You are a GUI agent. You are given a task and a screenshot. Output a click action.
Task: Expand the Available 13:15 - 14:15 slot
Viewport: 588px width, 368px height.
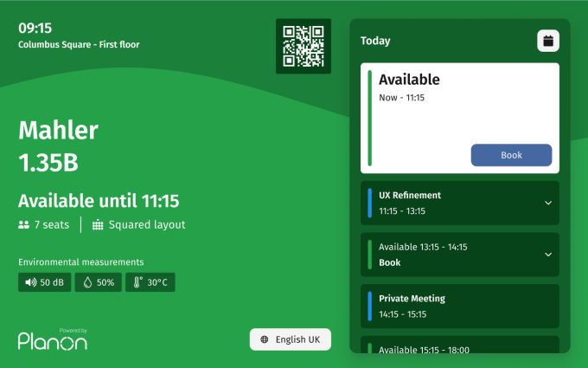point(547,255)
